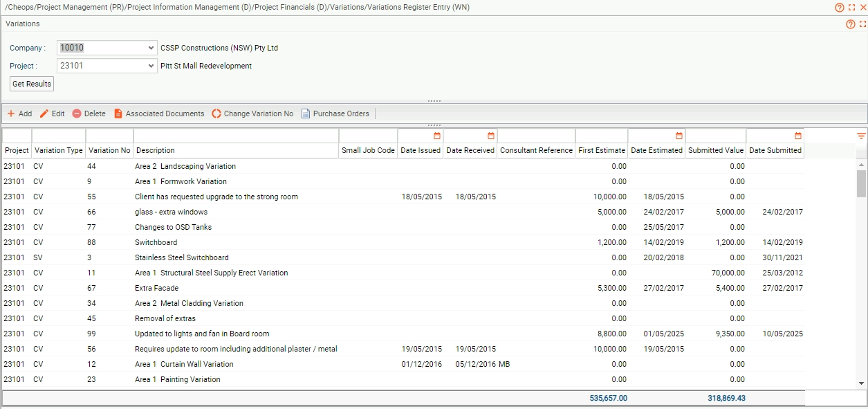Viewport: 868px width, 409px height.
Task: Expand the Project dropdown
Action: (151, 66)
